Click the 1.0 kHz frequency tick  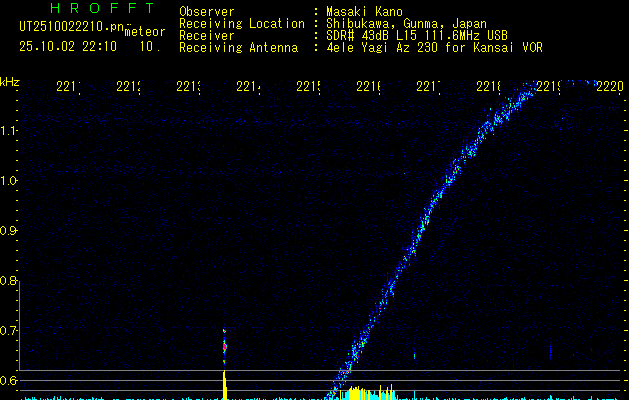[10, 181]
